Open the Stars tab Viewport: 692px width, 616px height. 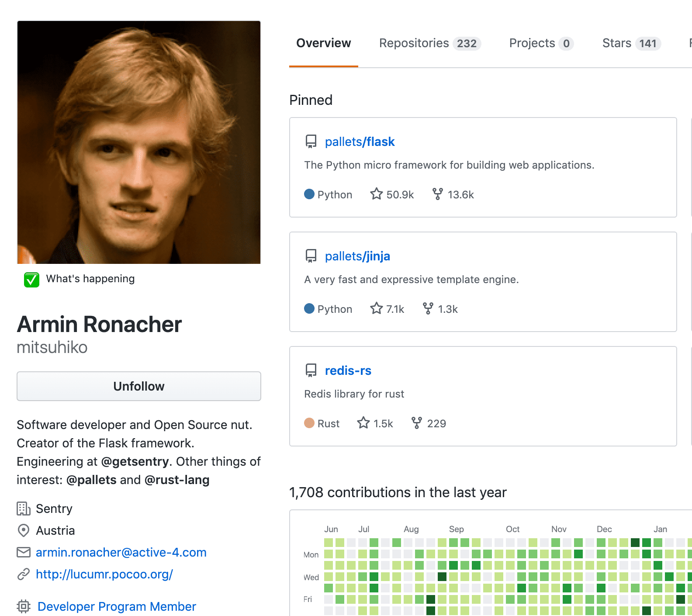click(x=632, y=43)
